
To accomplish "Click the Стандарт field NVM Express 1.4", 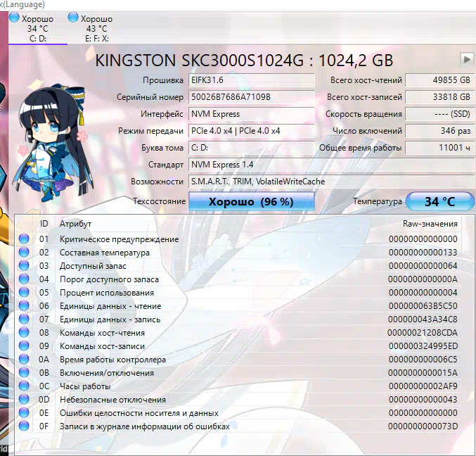I will pyautogui.click(x=331, y=165).
